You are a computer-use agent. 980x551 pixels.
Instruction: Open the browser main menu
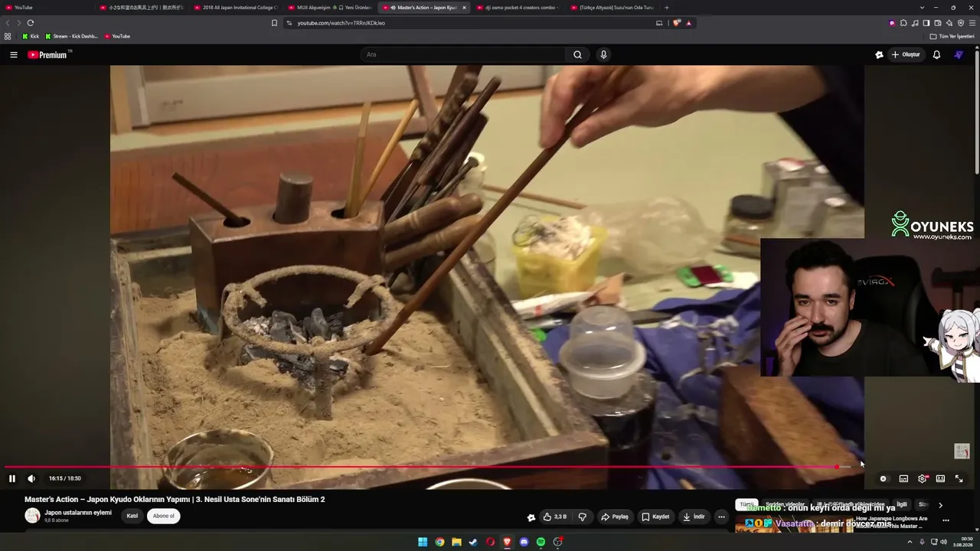click(x=972, y=23)
